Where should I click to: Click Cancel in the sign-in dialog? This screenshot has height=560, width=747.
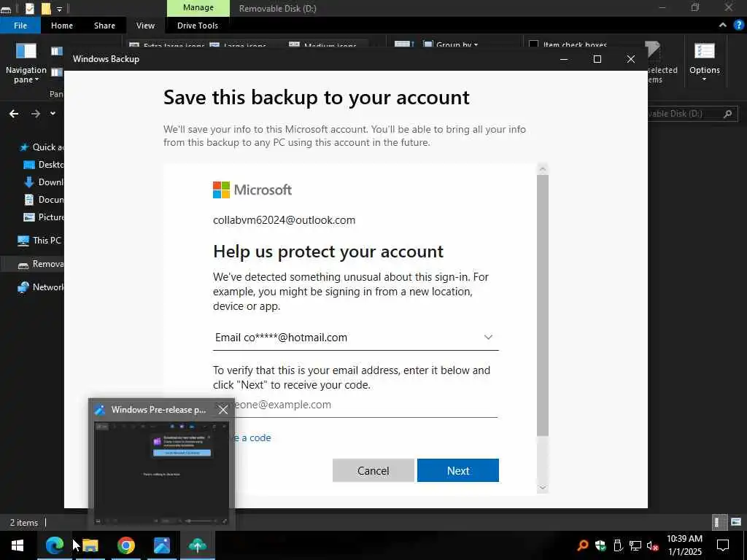click(x=373, y=470)
